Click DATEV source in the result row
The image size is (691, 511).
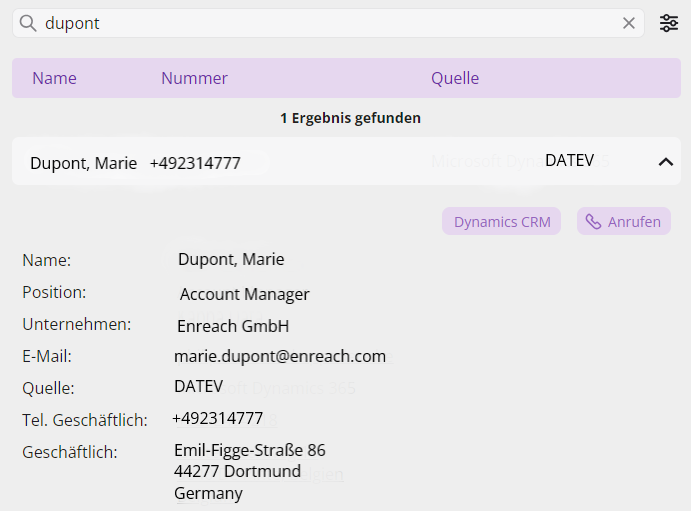click(569, 160)
